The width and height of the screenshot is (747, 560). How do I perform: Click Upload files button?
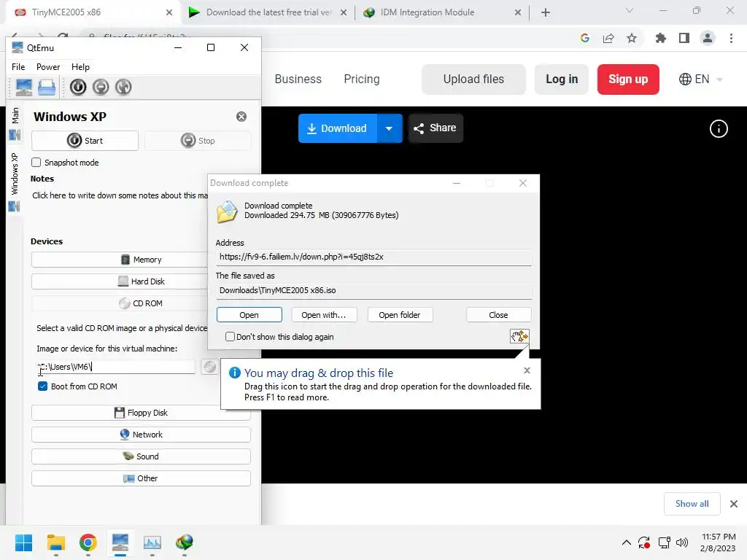click(473, 79)
